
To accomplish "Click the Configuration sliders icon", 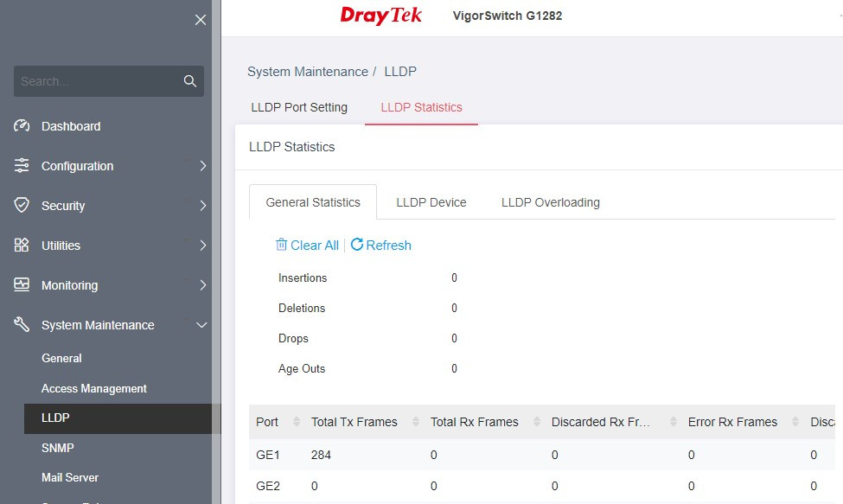I will pos(22,165).
